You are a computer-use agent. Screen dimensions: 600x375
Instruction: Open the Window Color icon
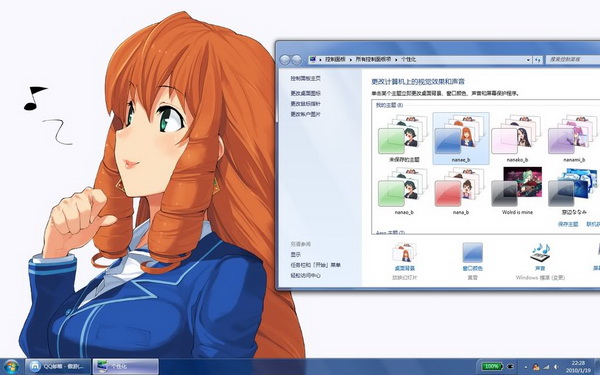pyautogui.click(x=473, y=257)
